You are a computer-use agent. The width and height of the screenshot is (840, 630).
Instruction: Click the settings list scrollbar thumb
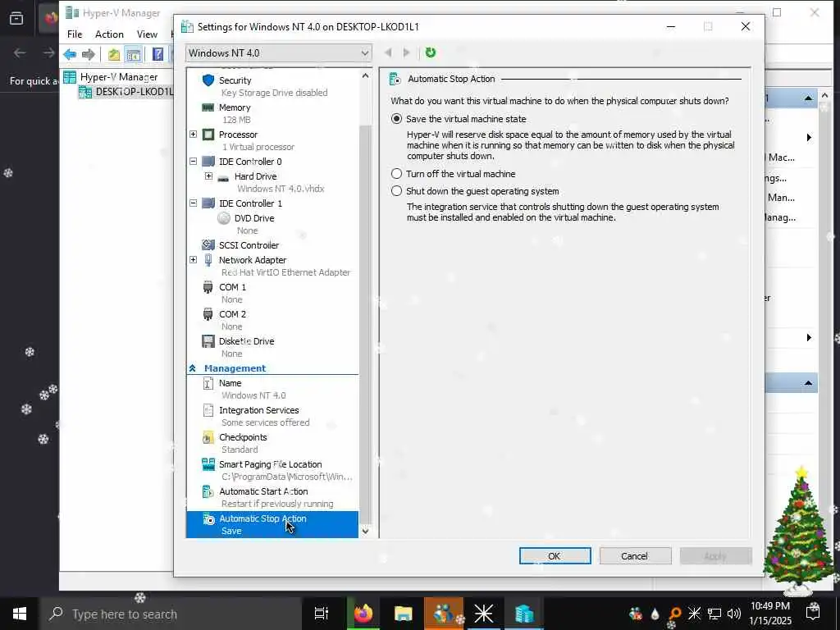point(365,324)
